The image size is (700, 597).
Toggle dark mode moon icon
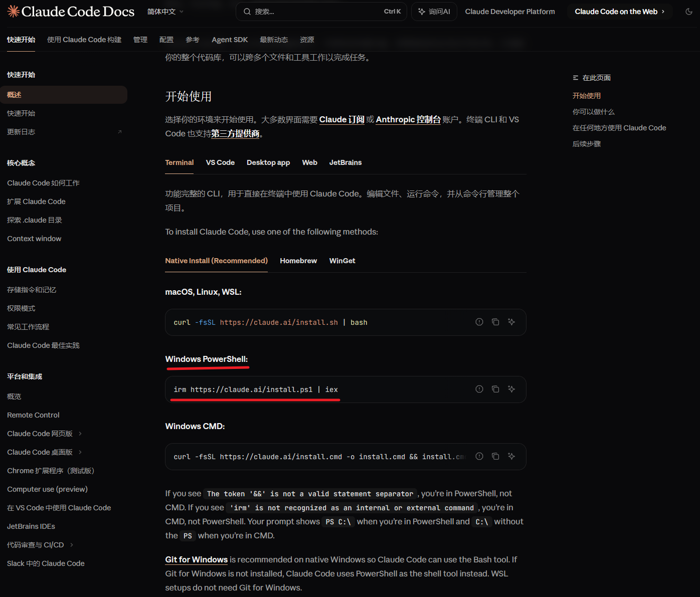point(689,12)
